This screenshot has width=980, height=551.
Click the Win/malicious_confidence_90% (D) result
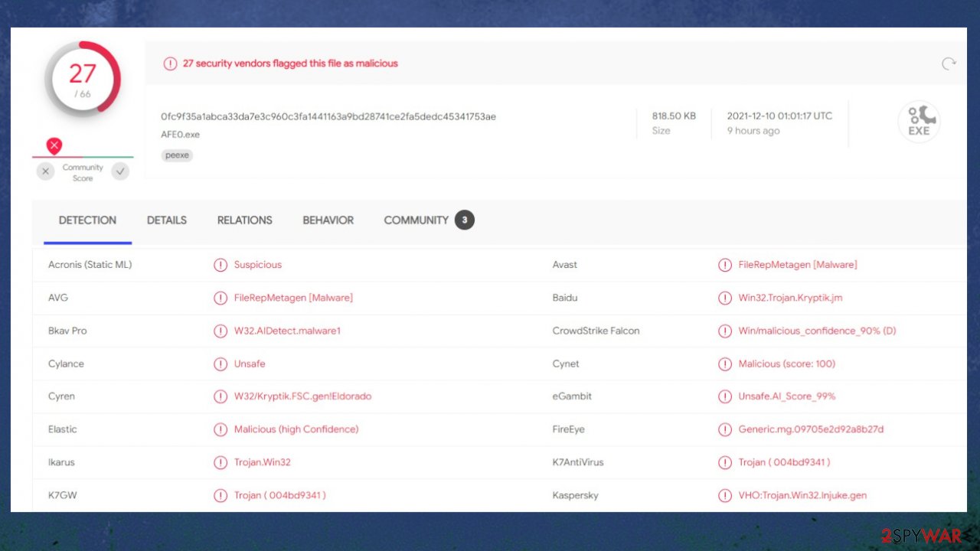(818, 331)
